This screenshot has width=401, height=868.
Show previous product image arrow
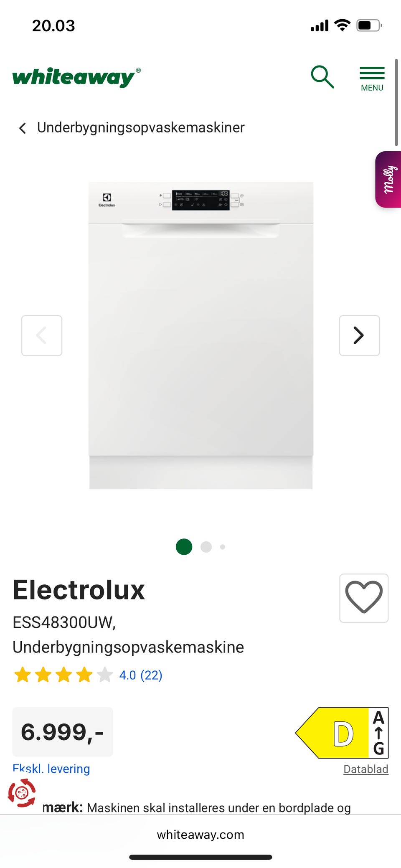point(42,335)
